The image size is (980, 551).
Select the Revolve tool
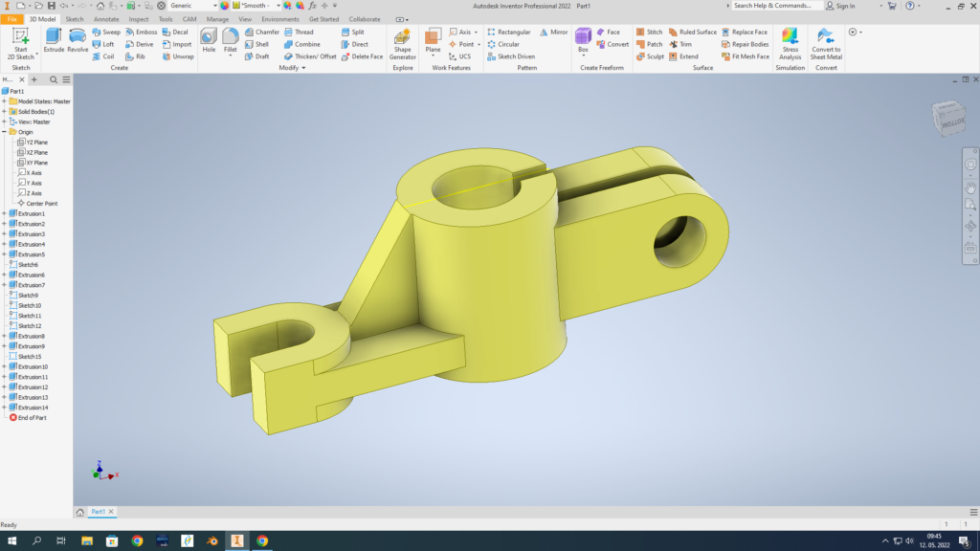click(x=78, y=40)
